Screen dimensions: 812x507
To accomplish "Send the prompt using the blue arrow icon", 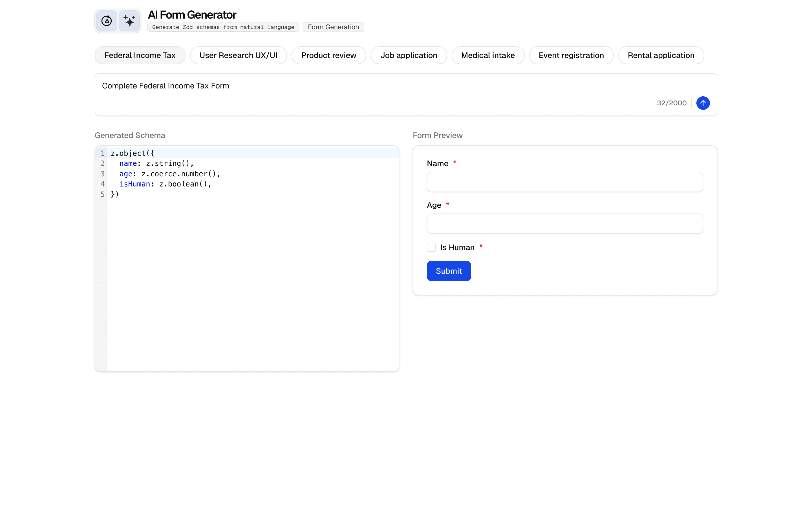I will pyautogui.click(x=703, y=103).
